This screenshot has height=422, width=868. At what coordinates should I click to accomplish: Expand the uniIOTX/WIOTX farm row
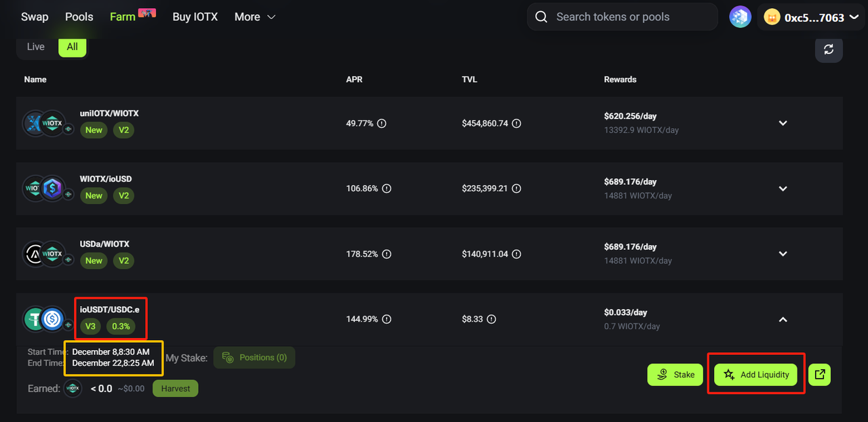coord(783,123)
